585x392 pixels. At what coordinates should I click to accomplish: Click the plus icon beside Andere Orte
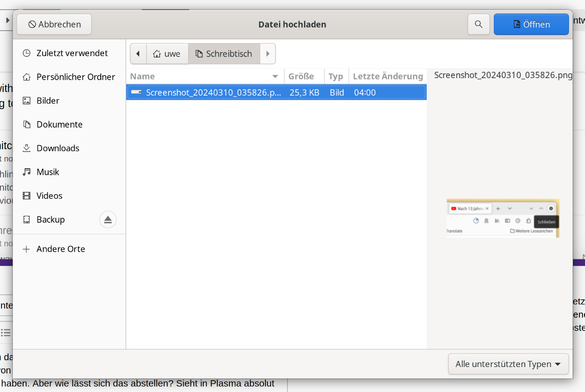[27, 249]
